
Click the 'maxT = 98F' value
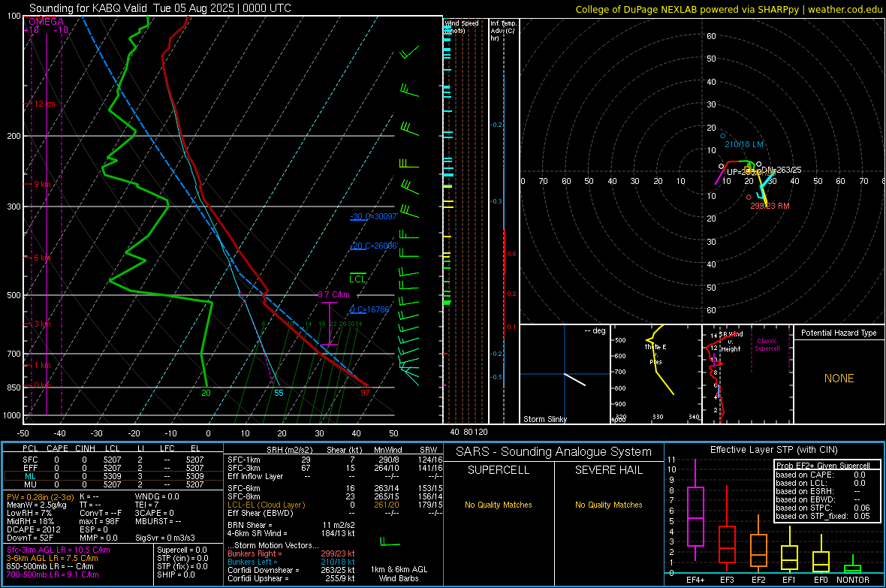click(99, 520)
